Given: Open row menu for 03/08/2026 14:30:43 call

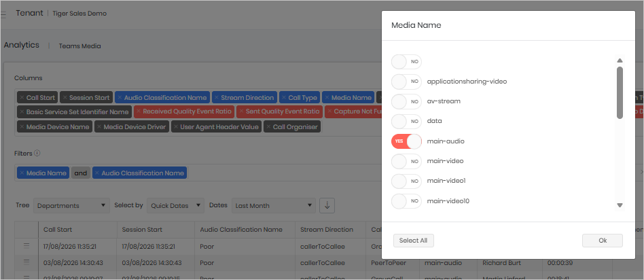Looking at the screenshot, I should (26, 262).
